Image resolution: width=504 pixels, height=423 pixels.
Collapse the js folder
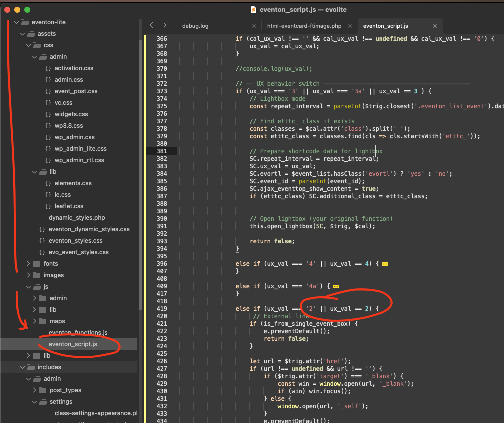[x=28, y=287]
